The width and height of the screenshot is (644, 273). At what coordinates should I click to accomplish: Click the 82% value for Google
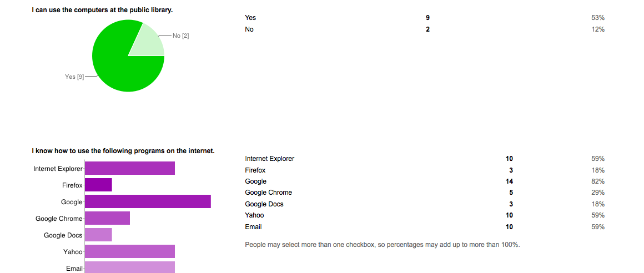pos(598,181)
